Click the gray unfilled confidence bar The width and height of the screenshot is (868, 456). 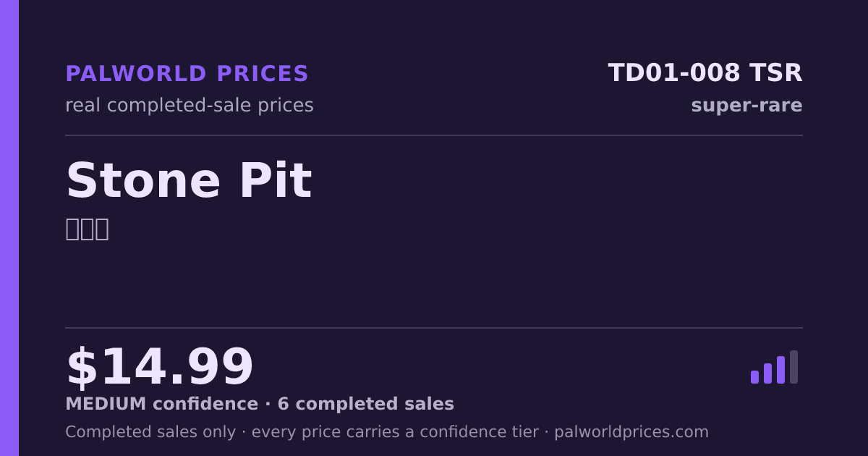coord(793,367)
